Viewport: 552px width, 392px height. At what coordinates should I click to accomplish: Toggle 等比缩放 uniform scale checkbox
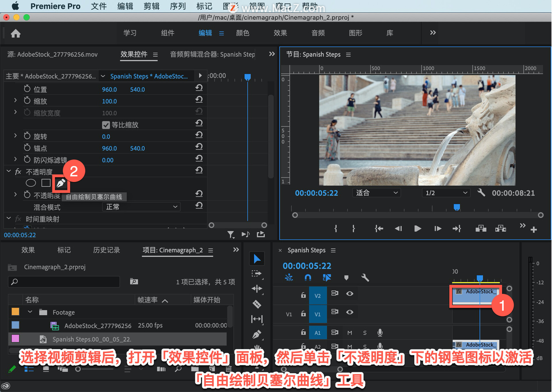[106, 125]
